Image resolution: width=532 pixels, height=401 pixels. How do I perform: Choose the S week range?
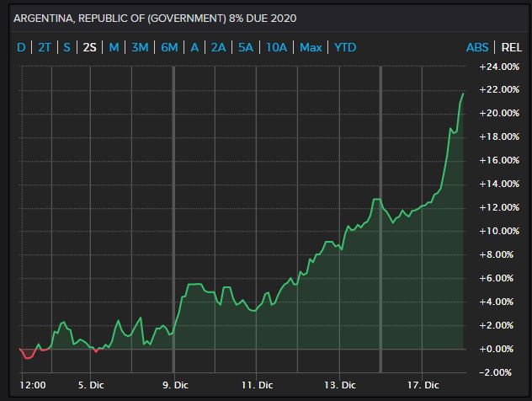(x=66, y=47)
